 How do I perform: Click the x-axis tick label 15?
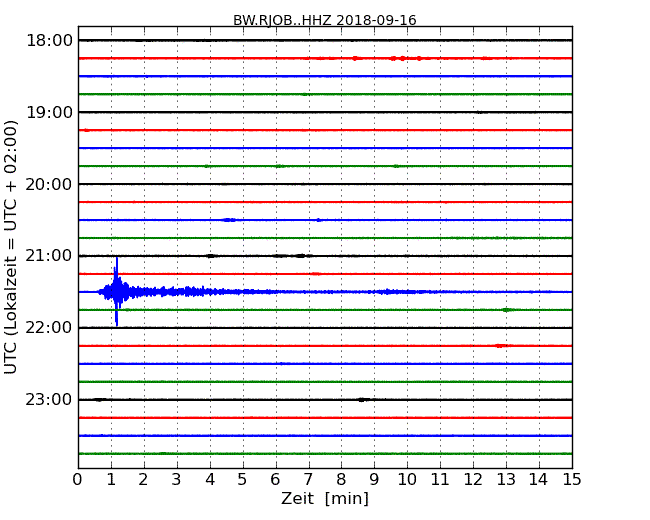pos(572,480)
